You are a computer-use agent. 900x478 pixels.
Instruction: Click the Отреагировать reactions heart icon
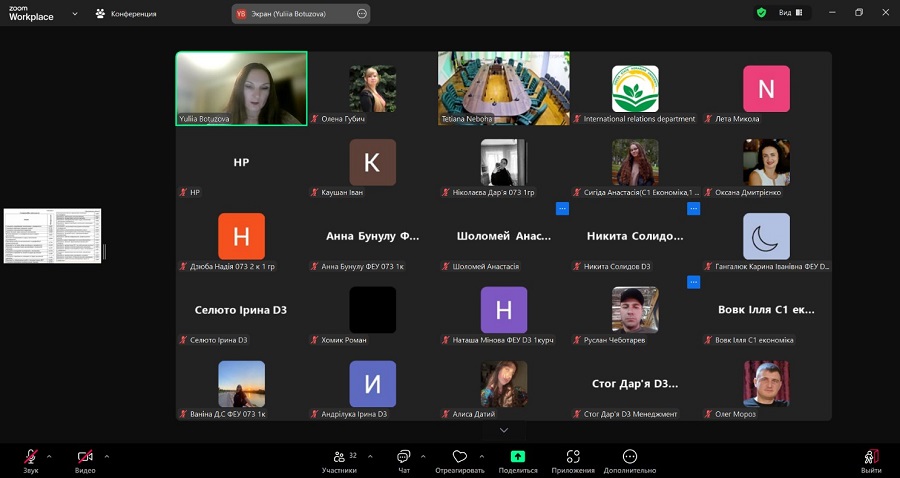(x=459, y=458)
